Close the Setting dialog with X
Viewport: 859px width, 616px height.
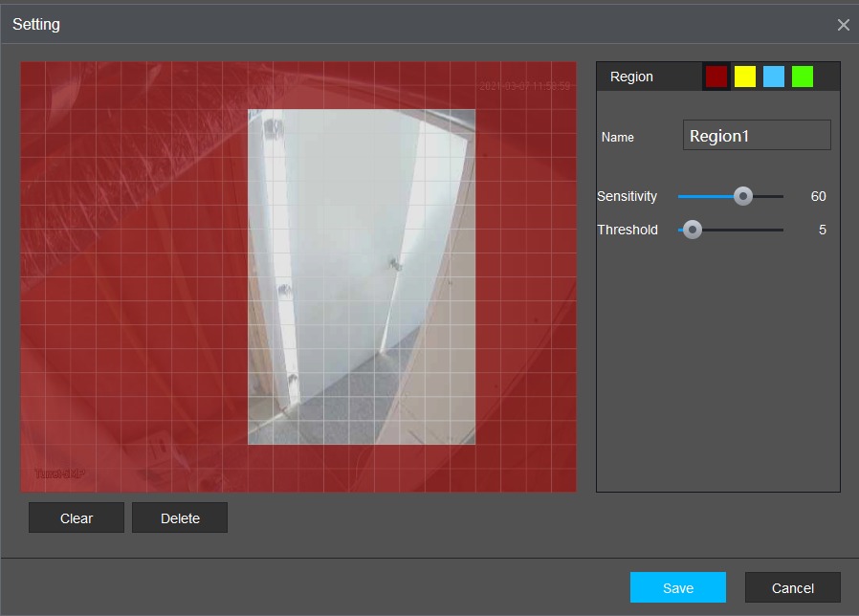pos(843,25)
